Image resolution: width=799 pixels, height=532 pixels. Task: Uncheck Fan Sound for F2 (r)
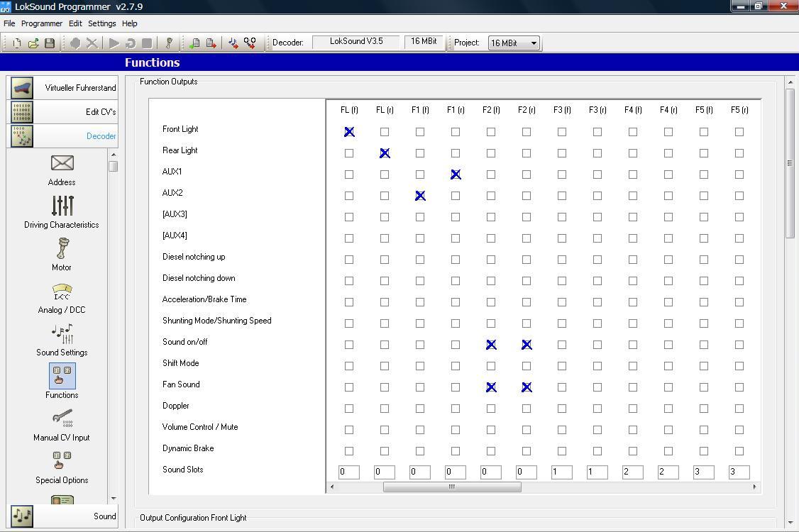tap(527, 387)
